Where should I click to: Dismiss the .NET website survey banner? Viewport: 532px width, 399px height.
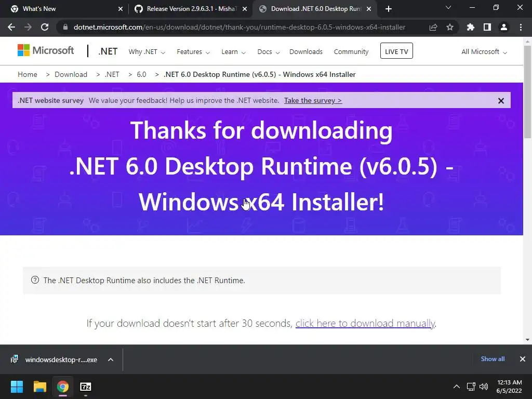click(501, 101)
